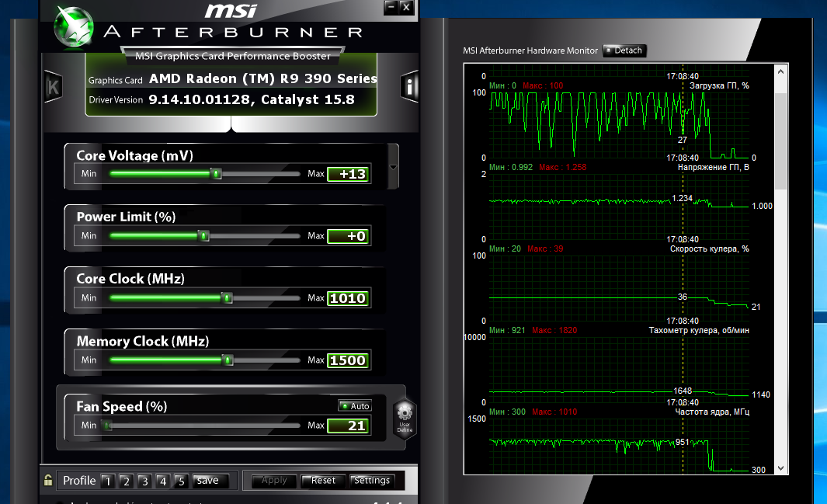Click the Core Clock slider handle
The width and height of the screenshot is (827, 504).
[227, 298]
